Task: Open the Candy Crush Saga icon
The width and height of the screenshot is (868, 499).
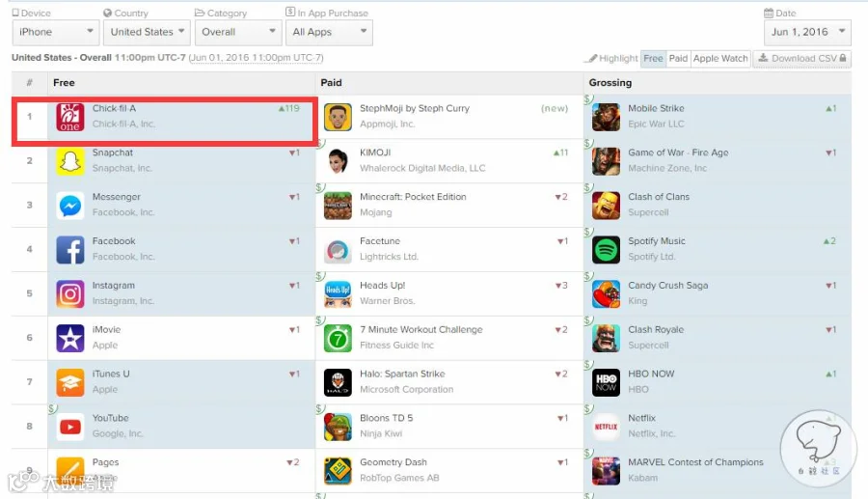Action: (606, 294)
